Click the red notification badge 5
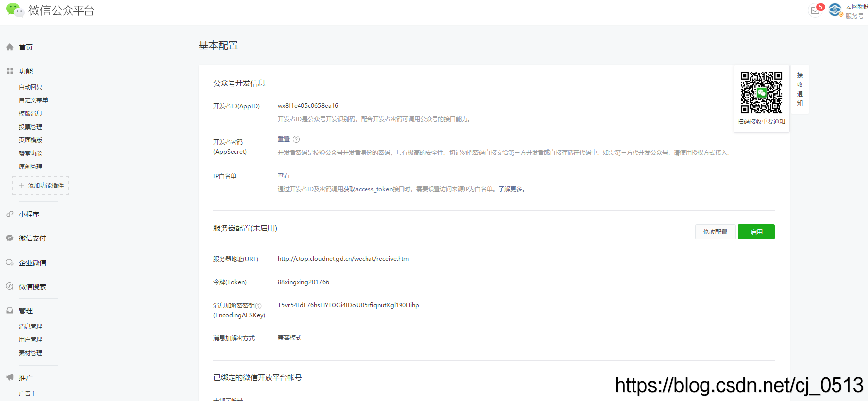This screenshot has height=401, width=868. coord(820,7)
